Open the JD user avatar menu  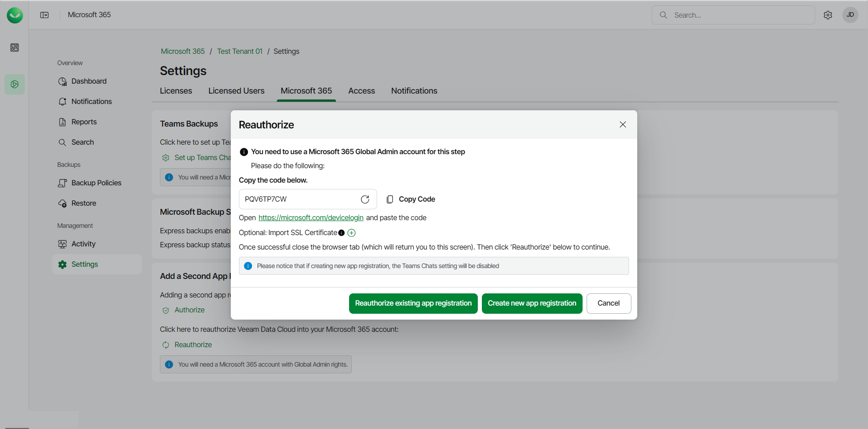point(850,15)
